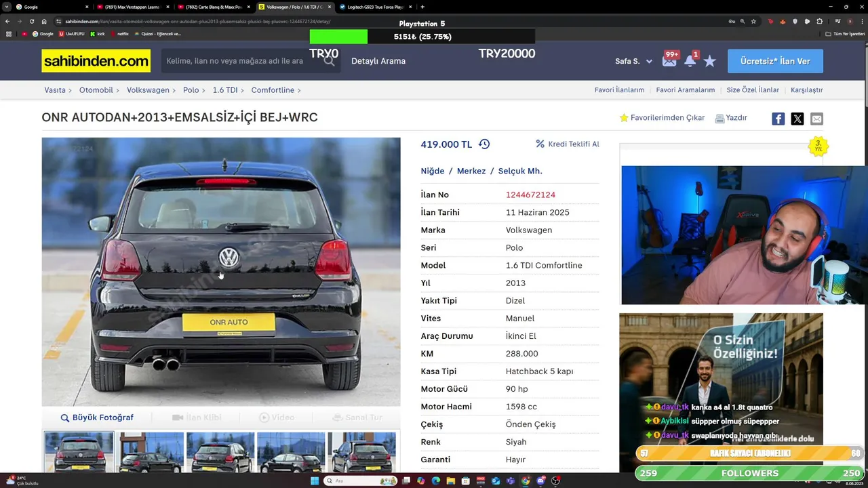Switch to the Google browser tab

53,7
